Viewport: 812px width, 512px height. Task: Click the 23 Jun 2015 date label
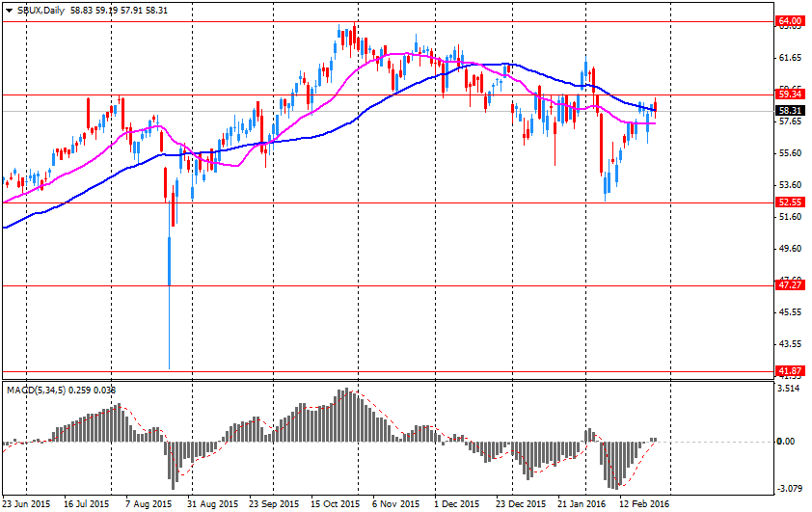pos(26,503)
